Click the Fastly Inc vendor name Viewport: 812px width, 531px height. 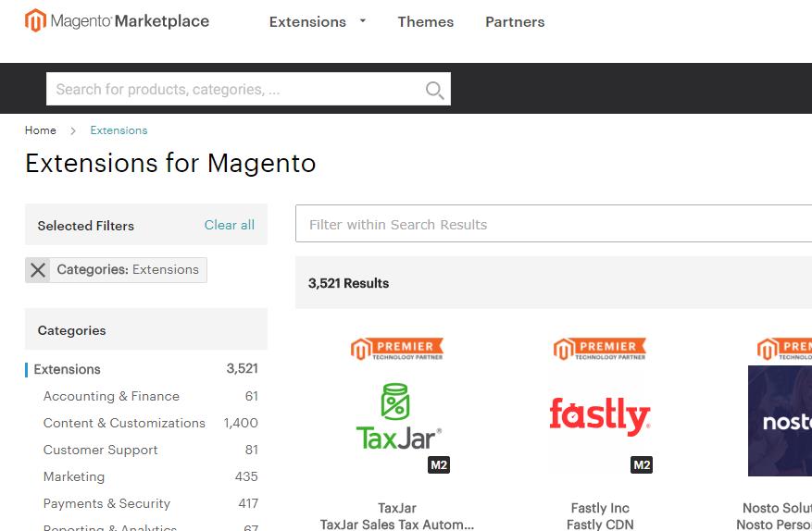[x=600, y=508]
